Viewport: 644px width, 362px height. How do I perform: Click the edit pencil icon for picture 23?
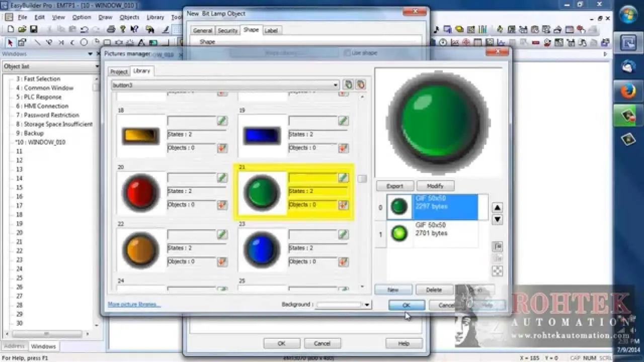(x=343, y=234)
